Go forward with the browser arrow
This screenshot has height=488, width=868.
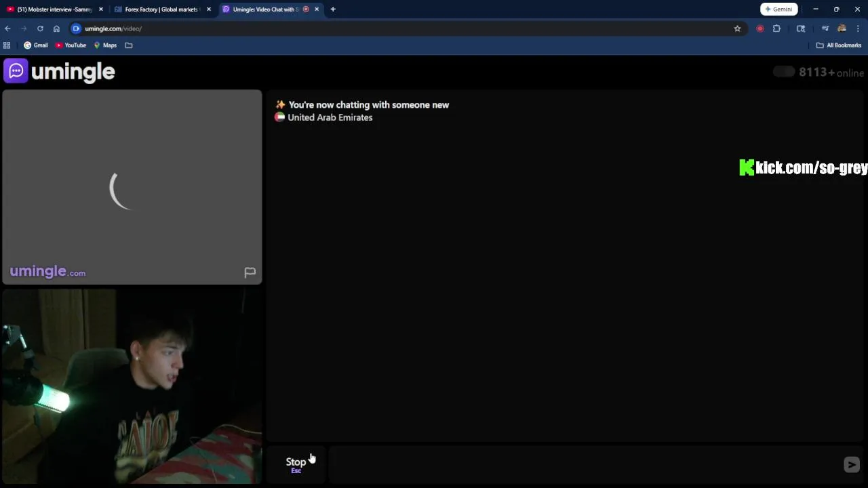[24, 28]
